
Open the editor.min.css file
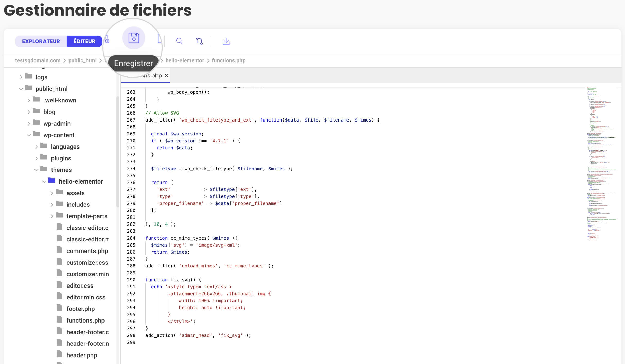pos(86,297)
